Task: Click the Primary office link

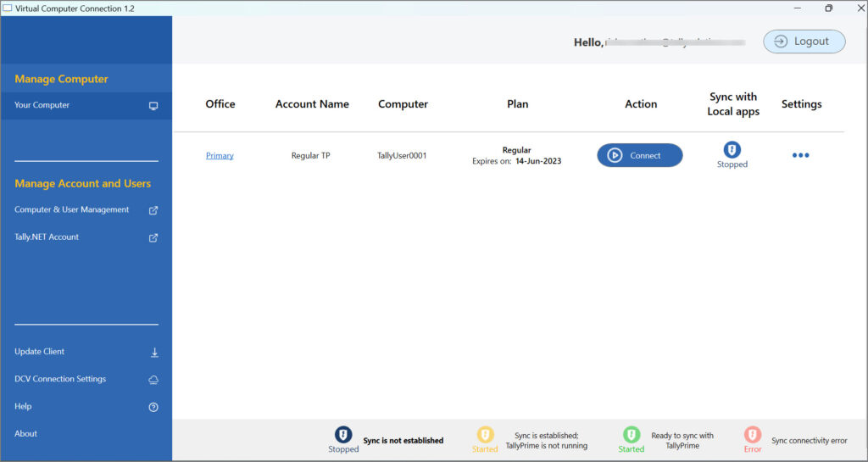Action: 220,155
